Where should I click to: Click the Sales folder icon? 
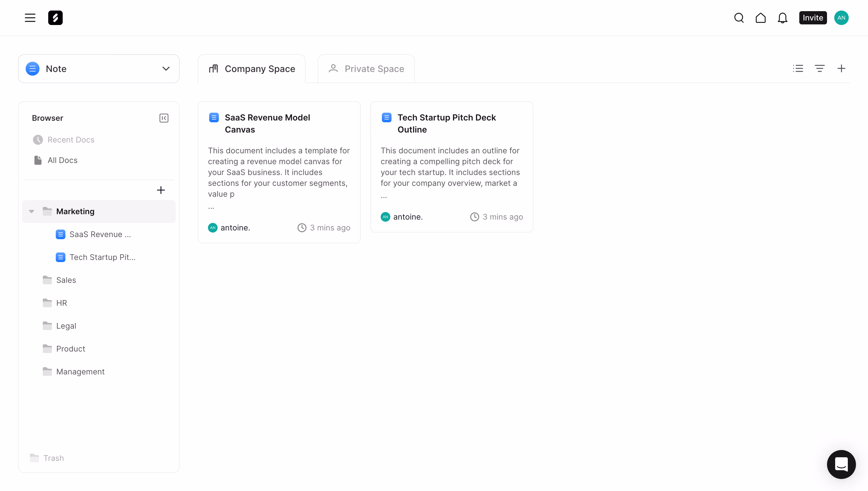coord(47,280)
